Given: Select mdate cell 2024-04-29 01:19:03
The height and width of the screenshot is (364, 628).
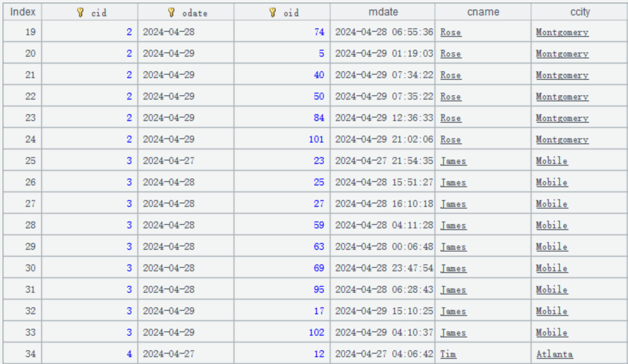Looking at the screenshot, I should 383,54.
